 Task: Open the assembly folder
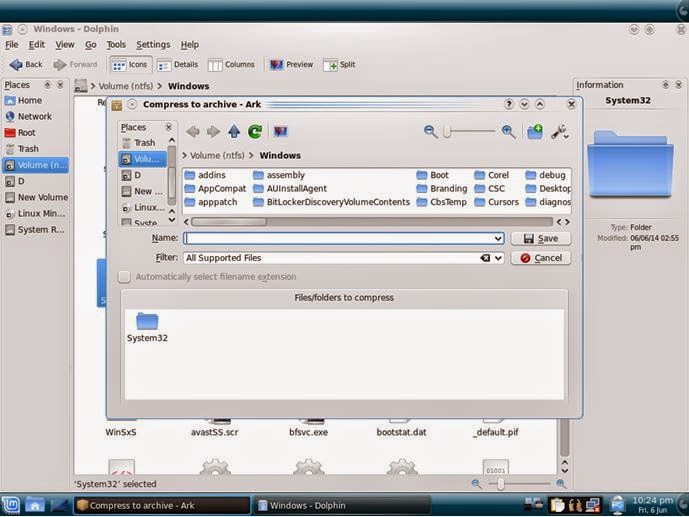tap(279, 175)
